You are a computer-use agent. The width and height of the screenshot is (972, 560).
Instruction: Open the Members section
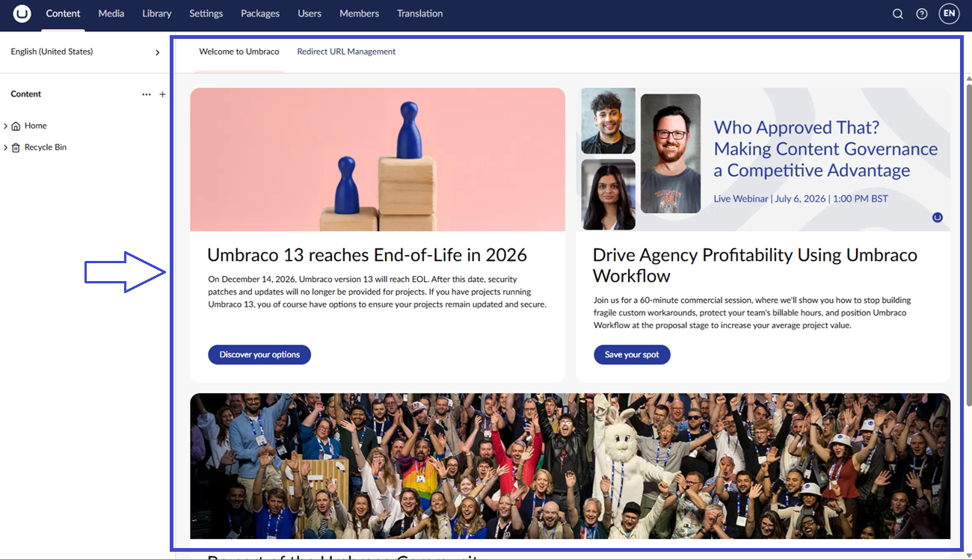[359, 13]
